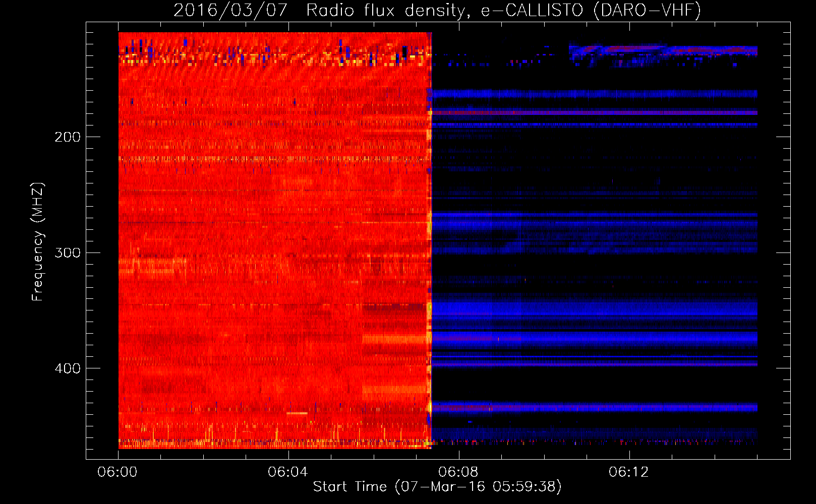Click the '06:08' time tick label
The image size is (816, 504).
[458, 472]
